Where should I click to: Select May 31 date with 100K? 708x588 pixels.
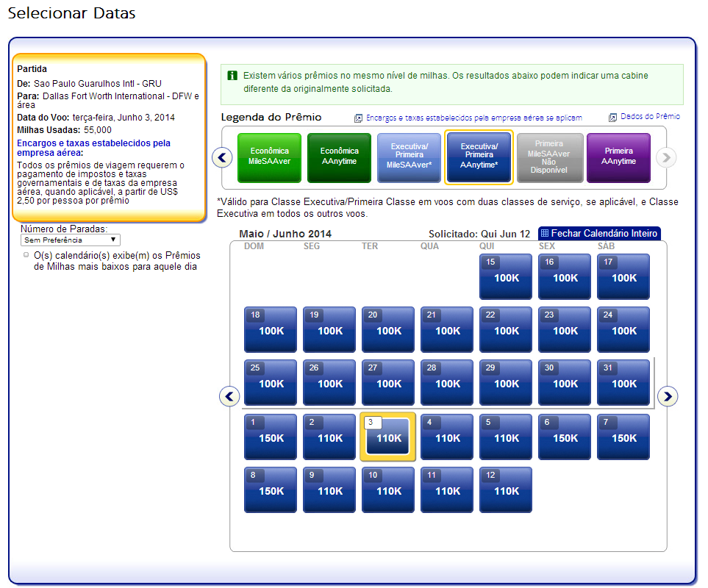click(x=623, y=382)
